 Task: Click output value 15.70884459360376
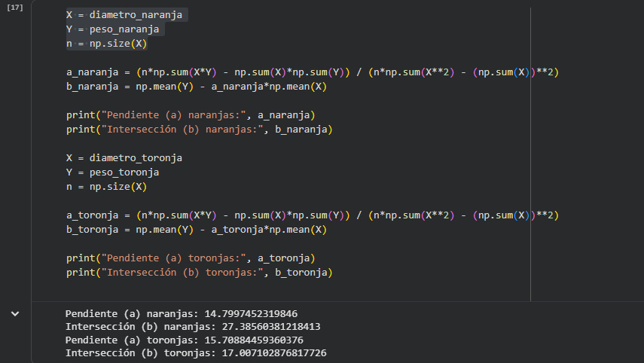click(254, 340)
